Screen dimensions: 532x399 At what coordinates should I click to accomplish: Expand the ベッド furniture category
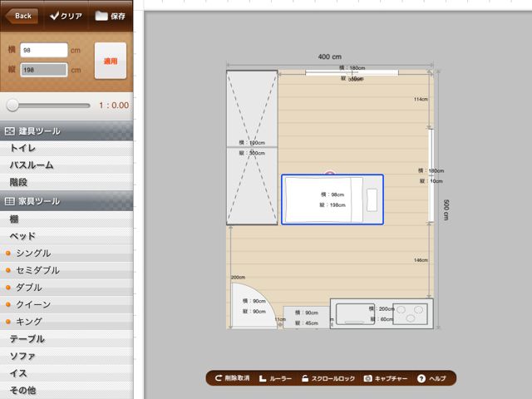[x=66, y=236]
